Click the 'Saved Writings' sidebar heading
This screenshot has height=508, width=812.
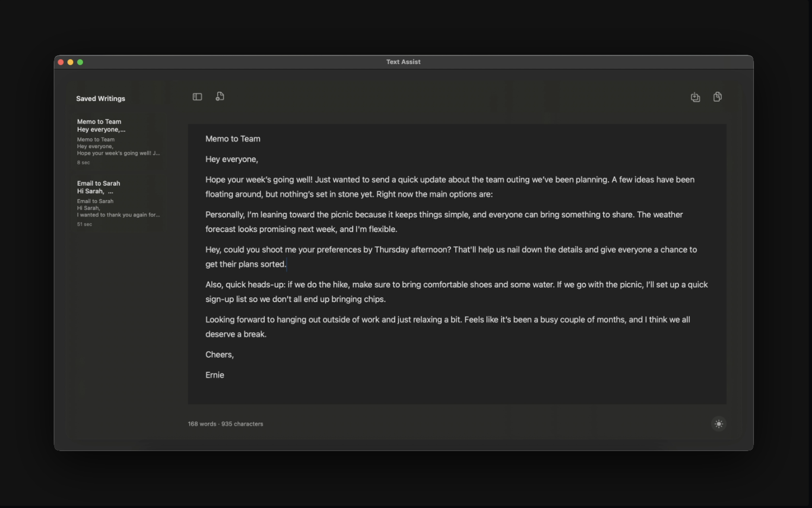point(100,99)
